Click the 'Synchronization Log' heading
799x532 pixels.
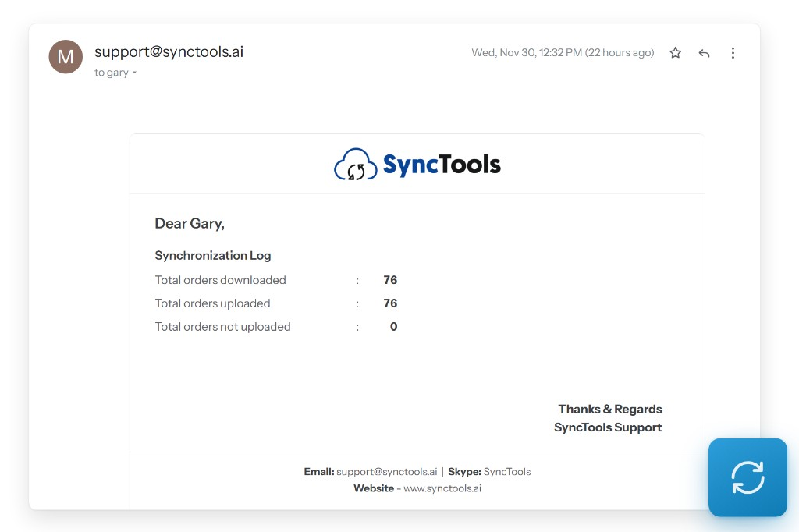tap(213, 255)
